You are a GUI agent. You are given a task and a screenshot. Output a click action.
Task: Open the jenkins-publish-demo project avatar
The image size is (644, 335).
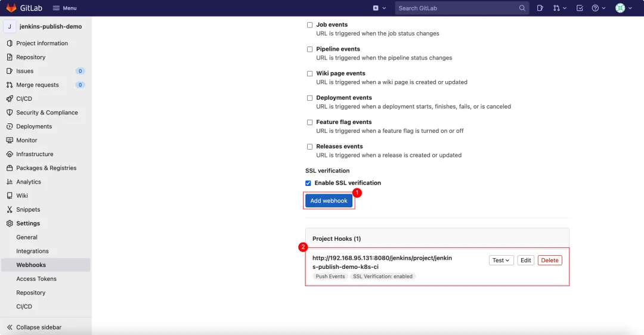pos(10,26)
